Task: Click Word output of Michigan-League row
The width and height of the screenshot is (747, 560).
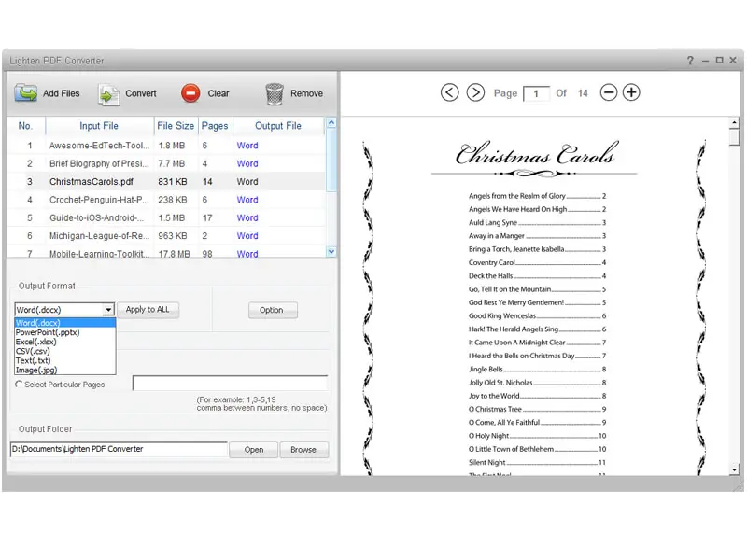Action: [x=247, y=236]
